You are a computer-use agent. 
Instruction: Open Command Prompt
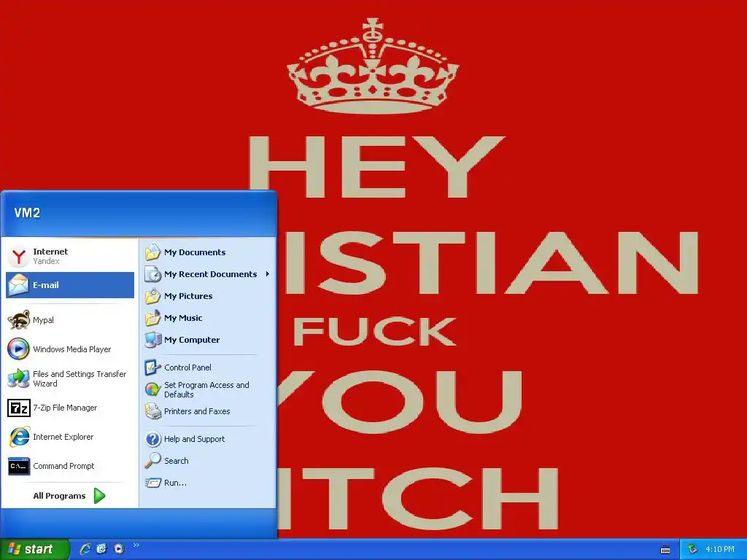70,466
